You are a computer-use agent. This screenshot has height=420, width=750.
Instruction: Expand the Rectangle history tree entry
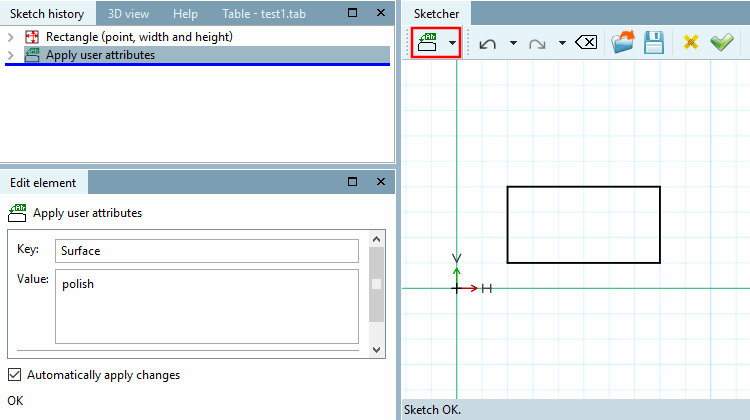coord(11,37)
